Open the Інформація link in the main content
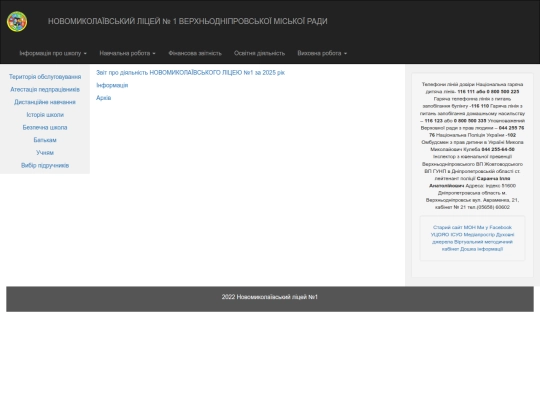 [112, 85]
